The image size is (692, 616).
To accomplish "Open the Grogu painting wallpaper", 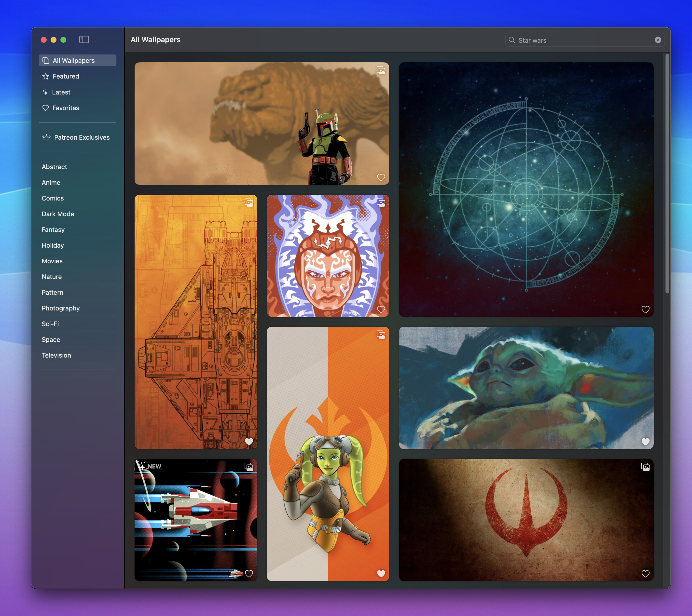I will (x=526, y=388).
